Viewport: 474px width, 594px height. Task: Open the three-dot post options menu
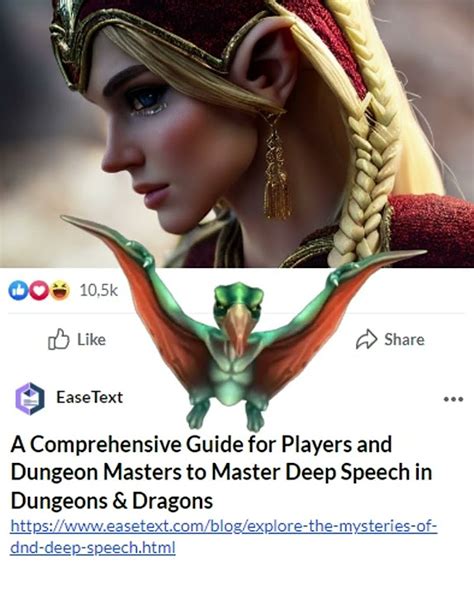pyautogui.click(x=454, y=399)
